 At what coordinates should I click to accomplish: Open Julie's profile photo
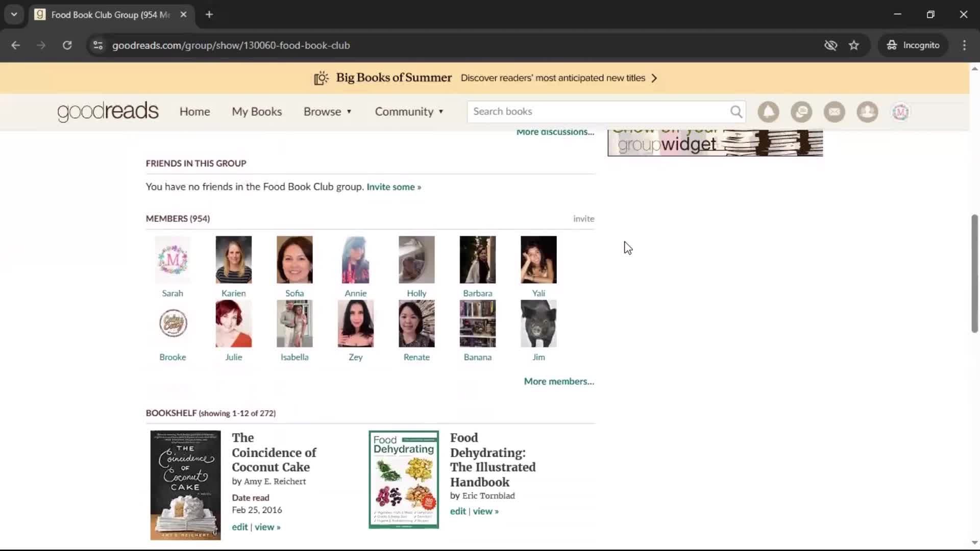tap(233, 323)
